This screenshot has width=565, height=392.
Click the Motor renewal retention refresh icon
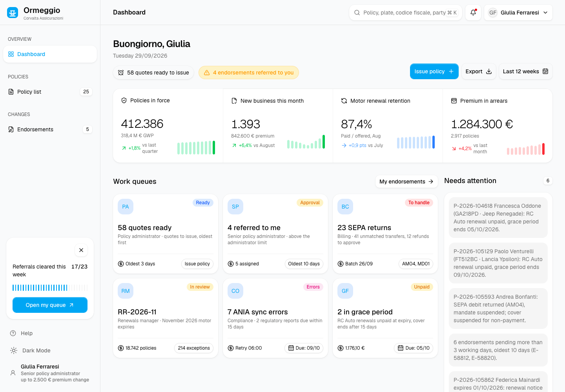coord(344,101)
